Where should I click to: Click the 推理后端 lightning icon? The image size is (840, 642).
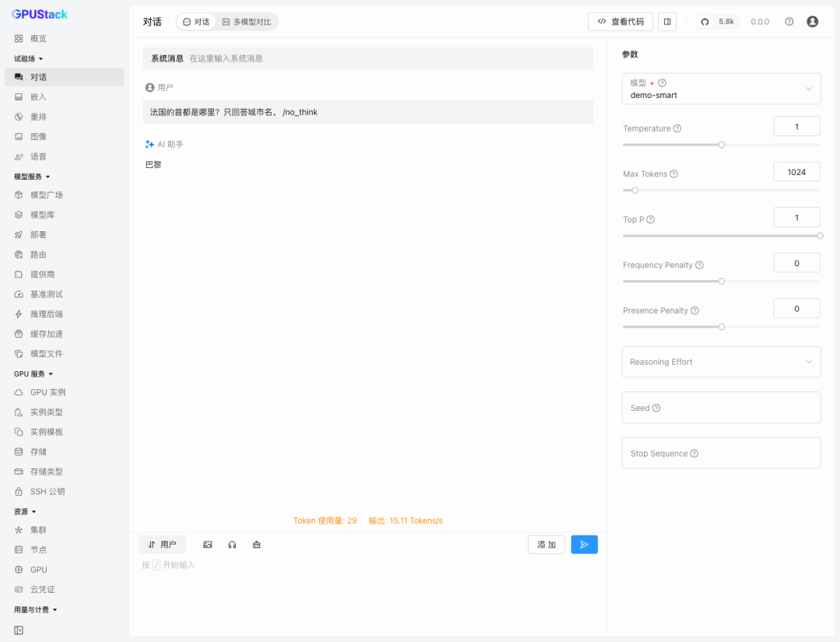(19, 314)
